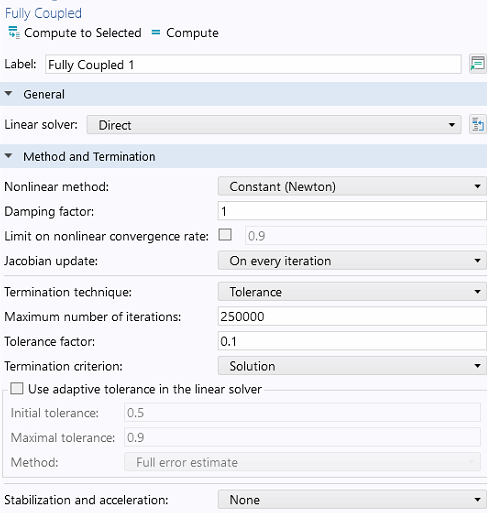487x513 pixels.
Task: Open the Termination criterion dropdown
Action: pyautogui.click(x=352, y=366)
